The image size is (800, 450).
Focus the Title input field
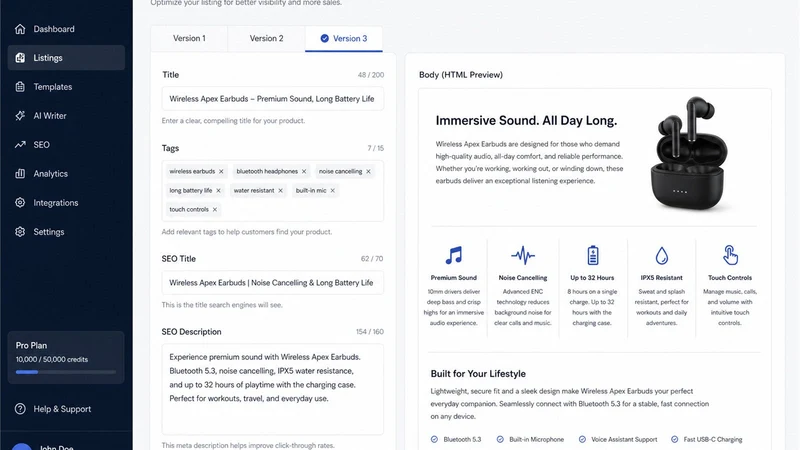[272, 98]
